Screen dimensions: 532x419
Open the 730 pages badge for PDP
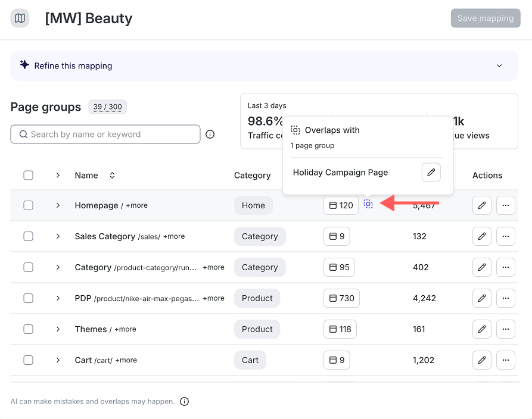(342, 298)
